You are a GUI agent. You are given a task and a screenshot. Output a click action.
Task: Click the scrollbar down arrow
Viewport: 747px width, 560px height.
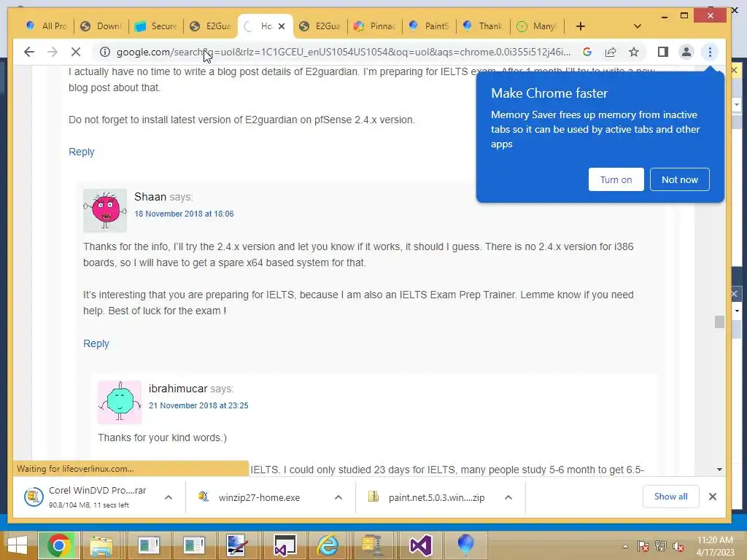pos(719,470)
